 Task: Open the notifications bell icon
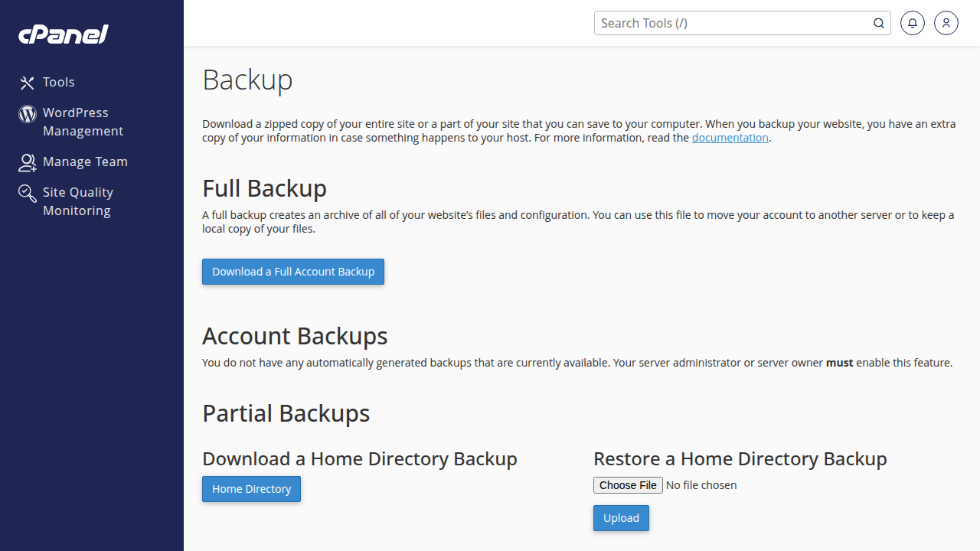[x=913, y=23]
